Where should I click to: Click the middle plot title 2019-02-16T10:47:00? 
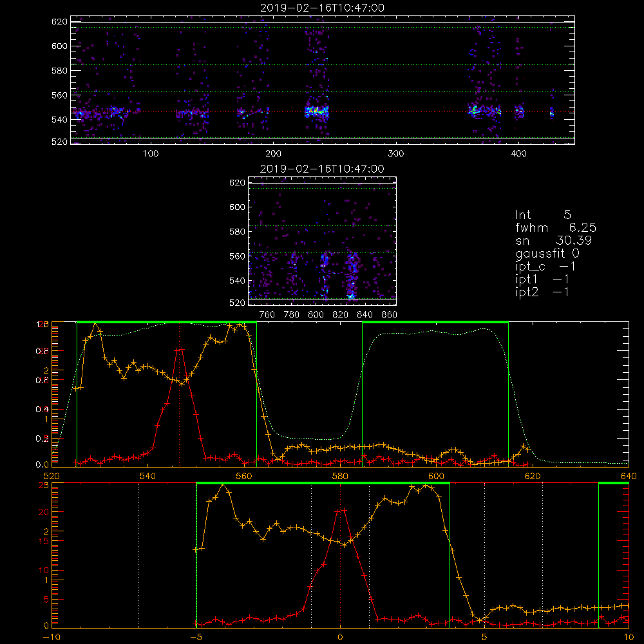click(322, 169)
